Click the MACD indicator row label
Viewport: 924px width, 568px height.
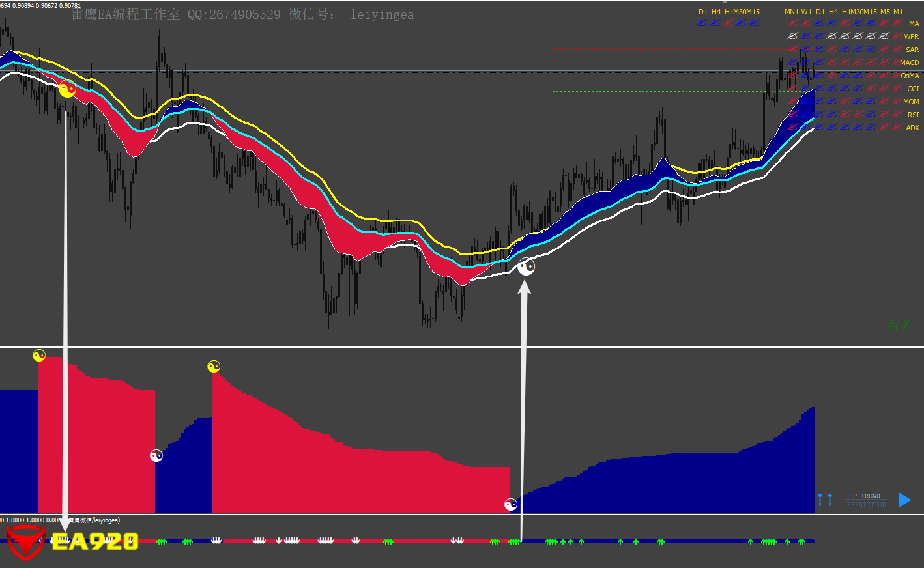pos(909,63)
